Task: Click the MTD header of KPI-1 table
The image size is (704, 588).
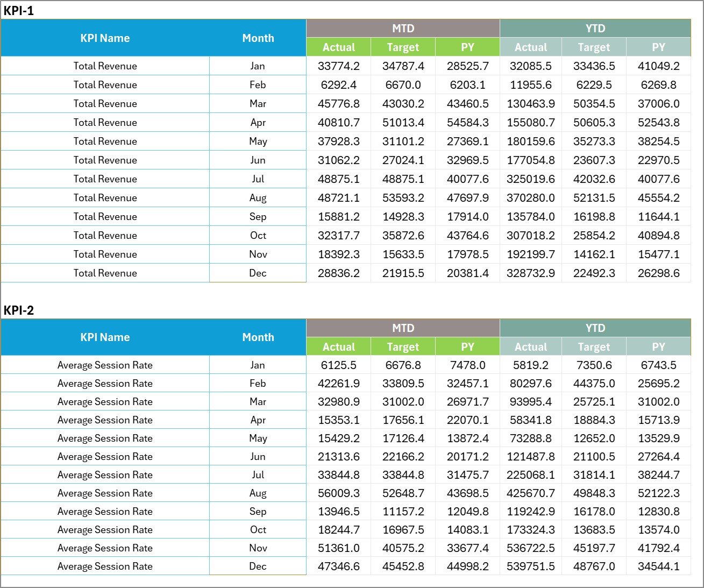Action: [402, 28]
